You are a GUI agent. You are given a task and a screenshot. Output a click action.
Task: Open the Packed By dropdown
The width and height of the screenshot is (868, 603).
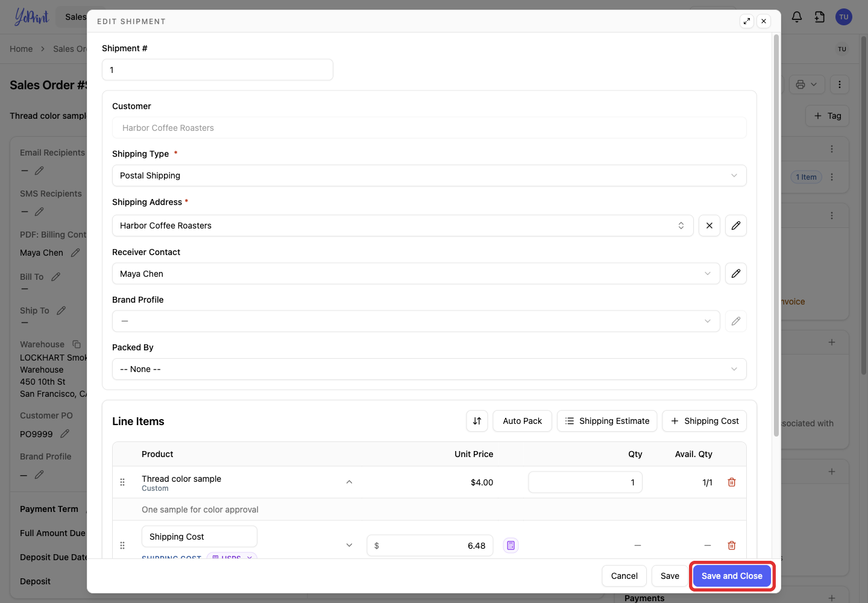pyautogui.click(x=429, y=369)
